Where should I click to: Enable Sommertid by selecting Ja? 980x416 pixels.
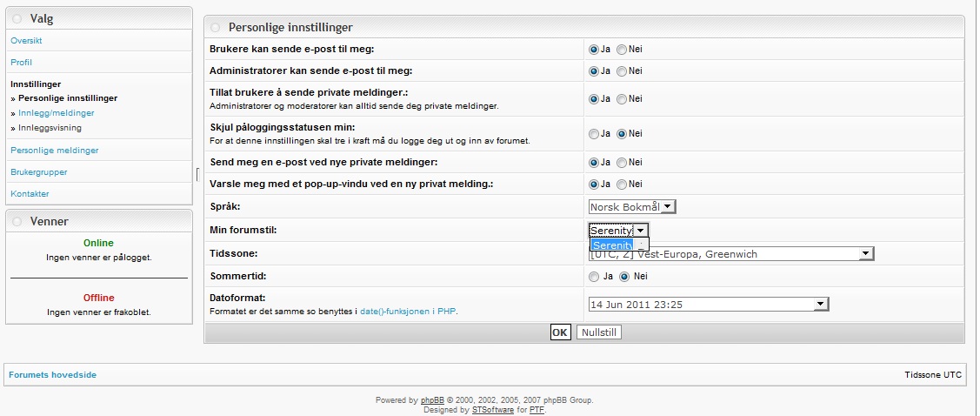pyautogui.click(x=594, y=277)
